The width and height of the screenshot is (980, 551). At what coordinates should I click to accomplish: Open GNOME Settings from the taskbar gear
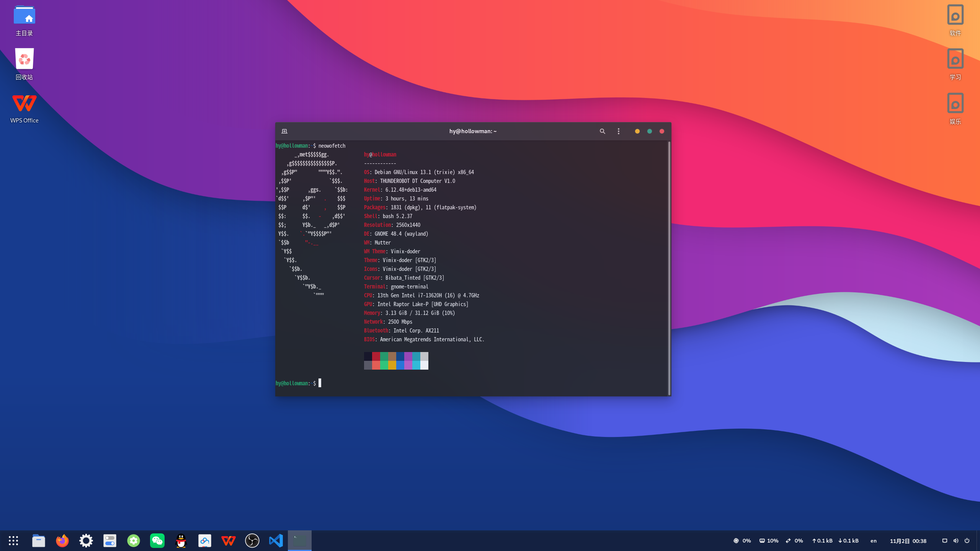click(86, 540)
